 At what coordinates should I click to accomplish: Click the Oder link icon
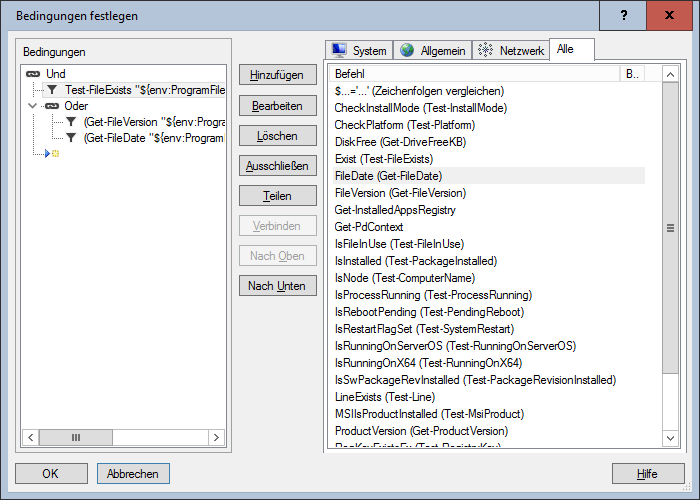click(52, 106)
